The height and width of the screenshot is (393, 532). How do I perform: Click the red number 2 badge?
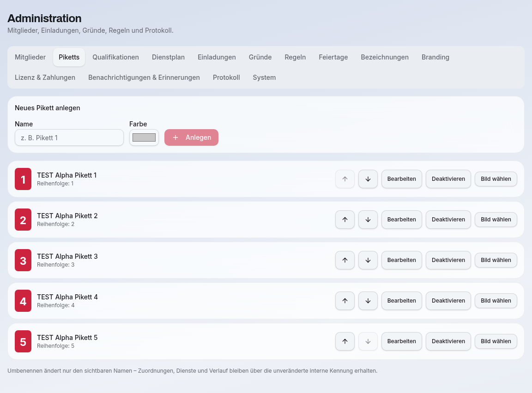[x=23, y=220]
